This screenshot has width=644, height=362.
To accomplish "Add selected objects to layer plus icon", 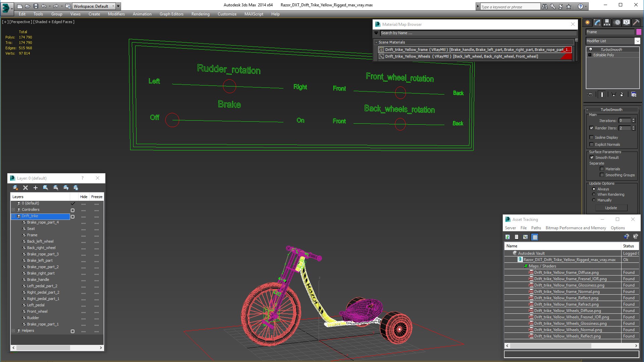I will (x=36, y=188).
